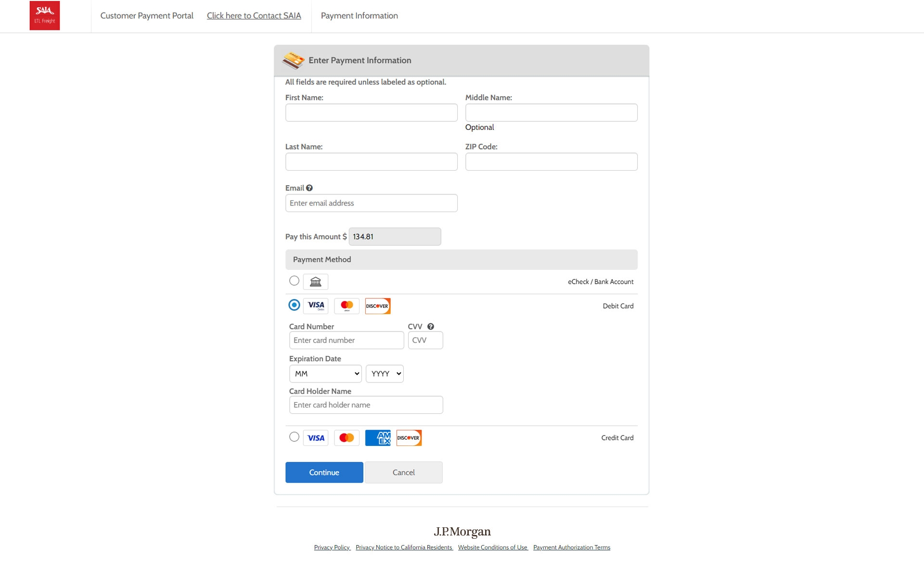Click Customer Payment Portal in the header
Image resolution: width=924 pixels, height=572 pixels.
(x=146, y=15)
